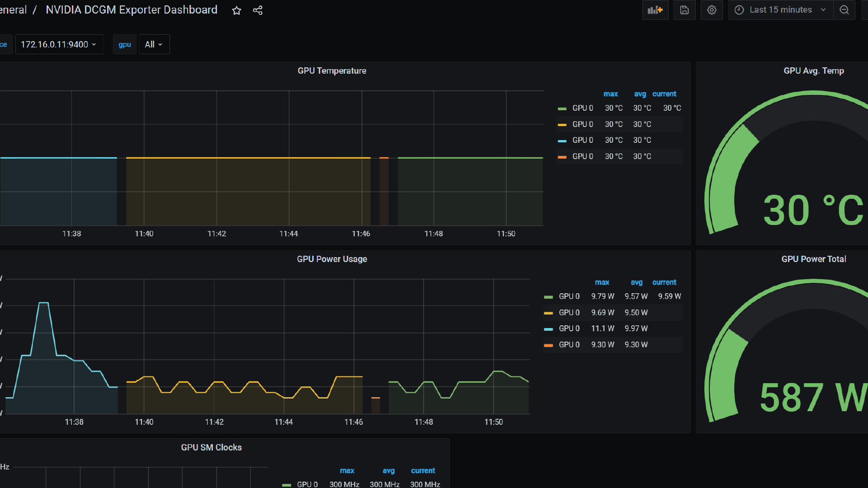This screenshot has width=868, height=488.
Task: Click the GPU SM Clocks panel title
Action: coord(211,447)
